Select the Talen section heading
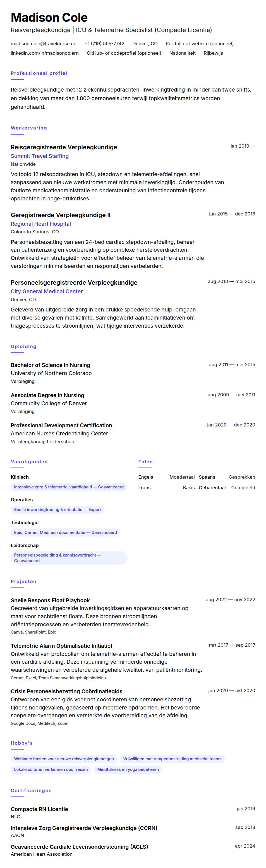 pos(145,462)
